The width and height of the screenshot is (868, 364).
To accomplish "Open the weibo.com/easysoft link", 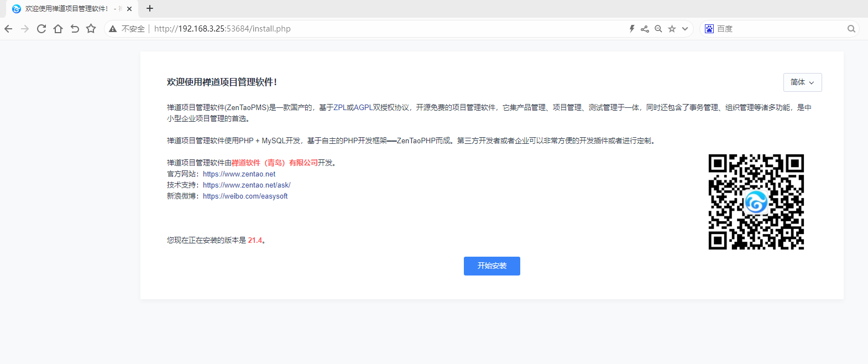I will coord(245,196).
